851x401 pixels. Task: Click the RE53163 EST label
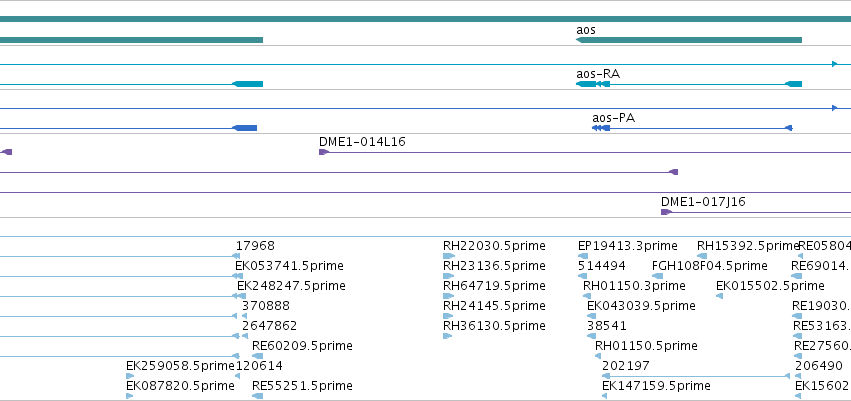[822, 326]
